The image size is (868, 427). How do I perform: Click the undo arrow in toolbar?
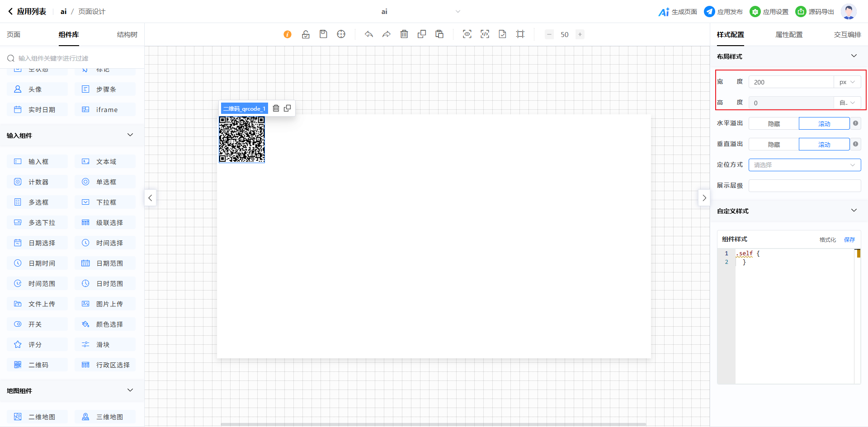(369, 34)
